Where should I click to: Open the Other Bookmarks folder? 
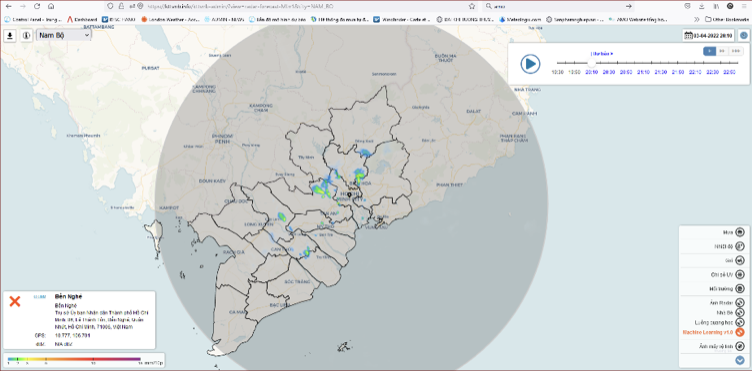pyautogui.click(x=728, y=20)
